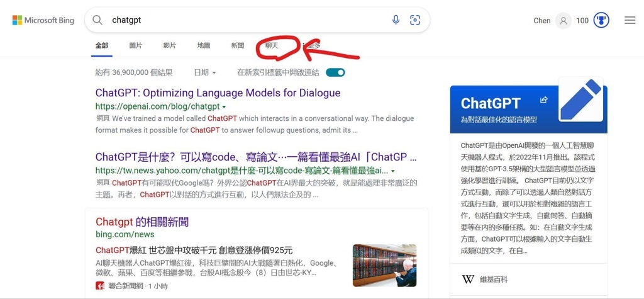Click the 聯合新聞網 source icon
Screen dimensions: 644x299
coord(100,285)
